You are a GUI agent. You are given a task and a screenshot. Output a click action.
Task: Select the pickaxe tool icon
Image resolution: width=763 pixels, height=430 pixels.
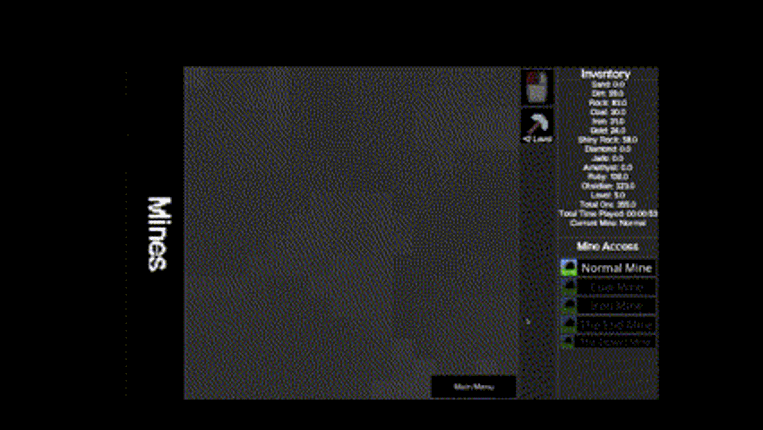537,123
